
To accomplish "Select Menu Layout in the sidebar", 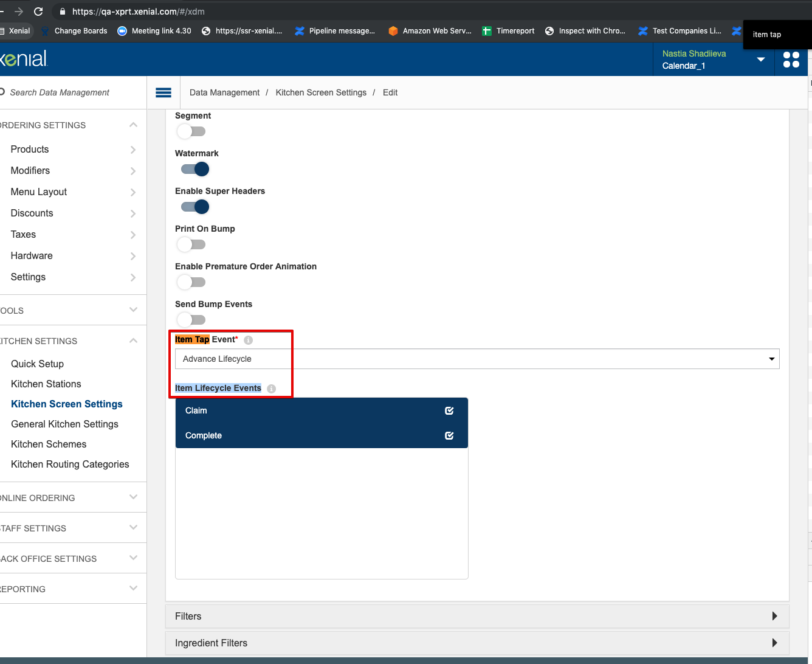I will coord(39,192).
